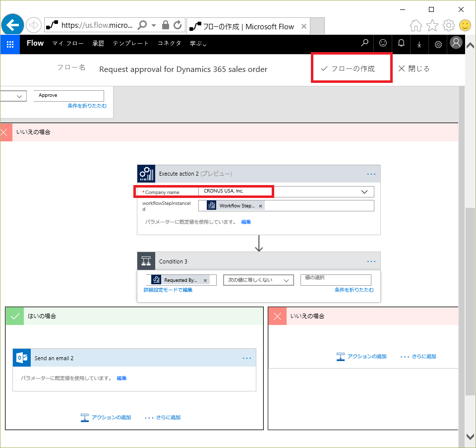Click the 閉じる button
Image resolution: width=476 pixels, height=448 pixels.
pos(414,68)
